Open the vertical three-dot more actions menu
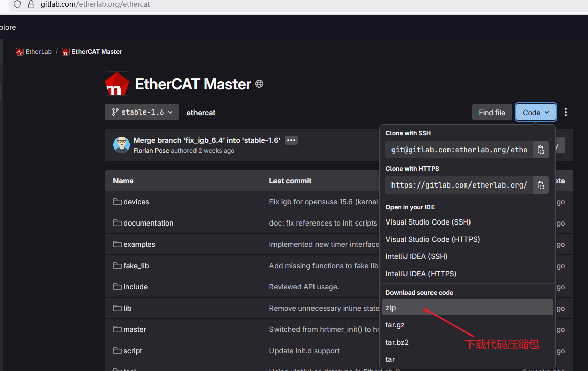Viewport: 588px width, 371px height. 566,112
